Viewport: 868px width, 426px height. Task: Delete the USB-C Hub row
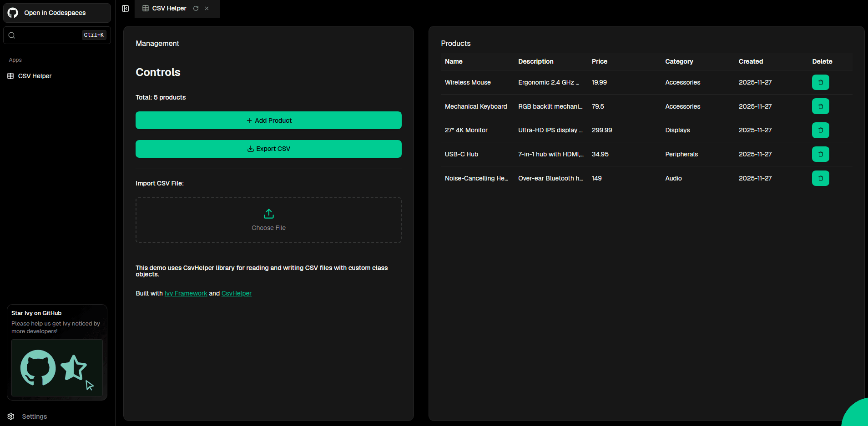coord(820,155)
